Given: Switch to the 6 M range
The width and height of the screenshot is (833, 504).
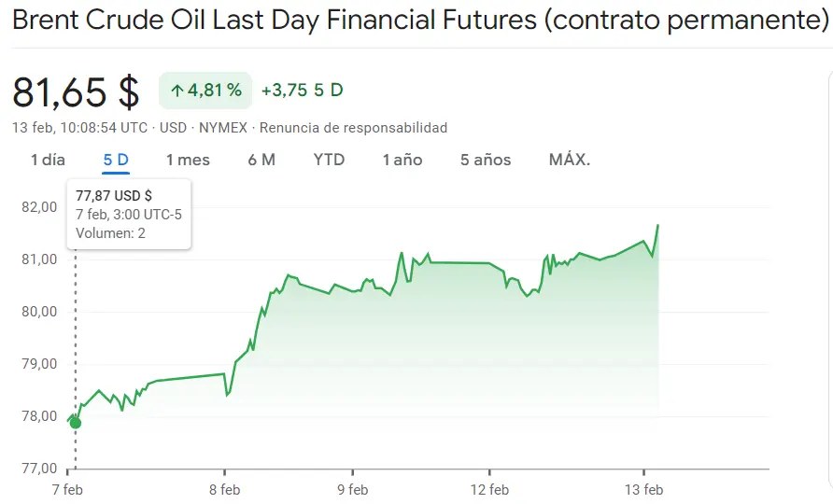Looking at the screenshot, I should (261, 160).
